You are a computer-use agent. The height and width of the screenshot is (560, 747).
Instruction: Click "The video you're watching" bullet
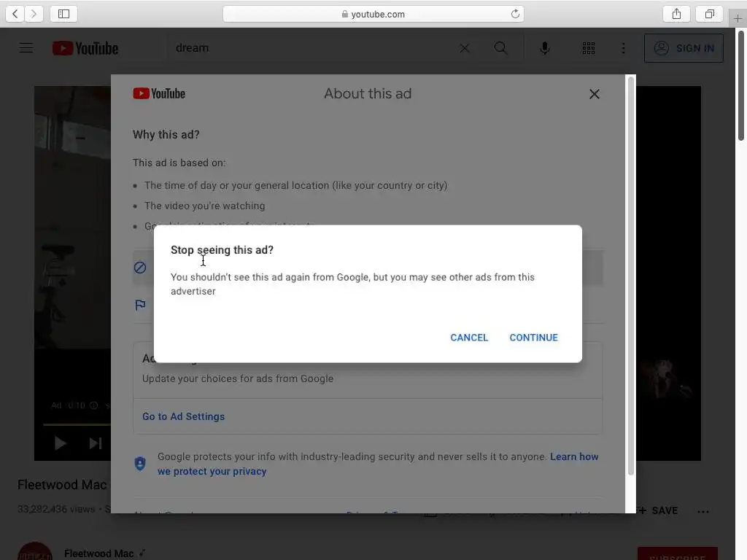(x=204, y=206)
